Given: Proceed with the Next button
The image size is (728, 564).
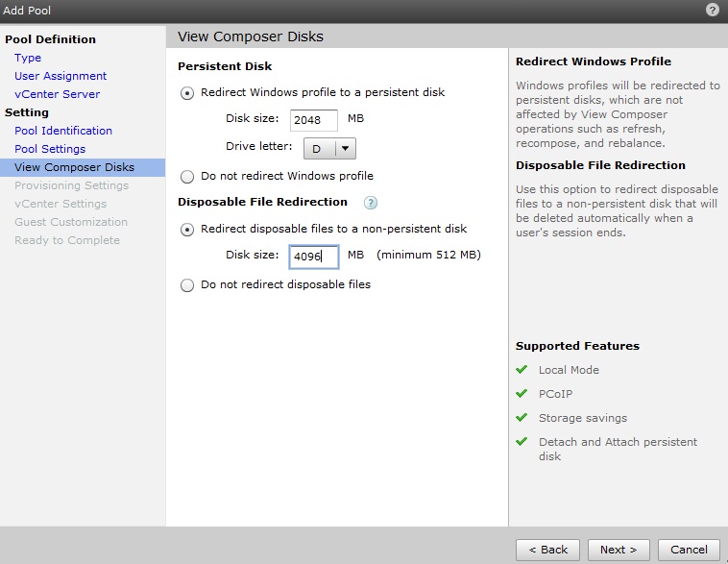Looking at the screenshot, I should tap(619, 550).
